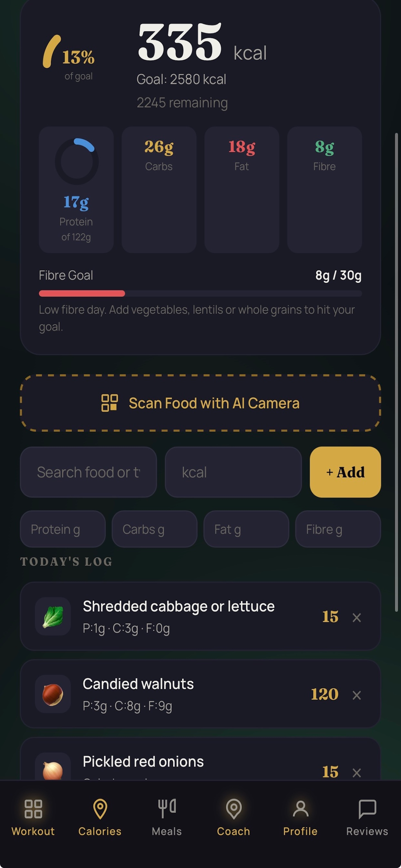Open the Profile person icon
The image size is (401, 868).
point(300,809)
